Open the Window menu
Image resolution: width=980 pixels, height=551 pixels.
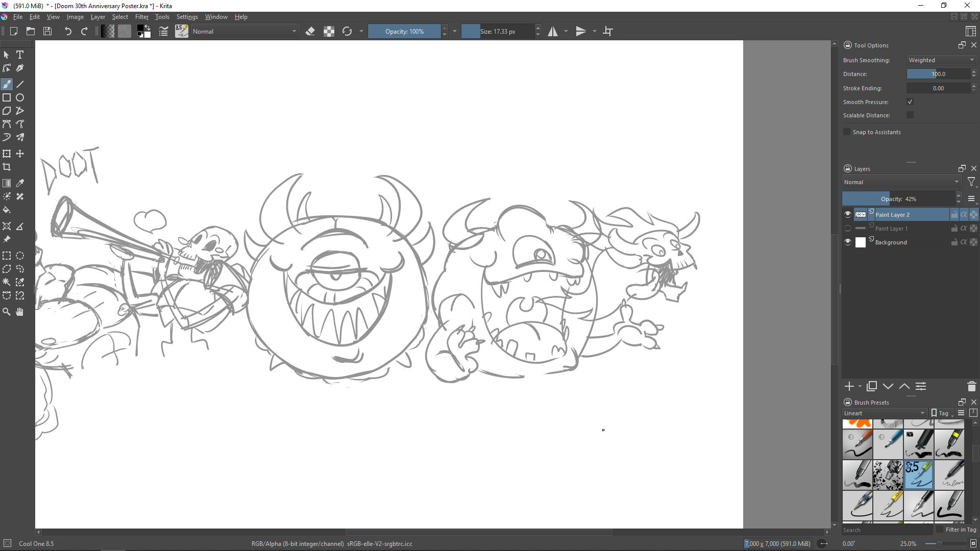(216, 17)
